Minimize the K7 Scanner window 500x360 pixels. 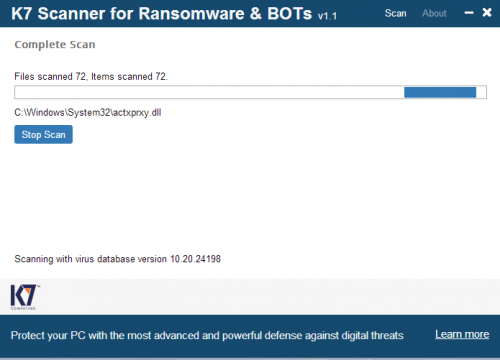tap(469, 13)
